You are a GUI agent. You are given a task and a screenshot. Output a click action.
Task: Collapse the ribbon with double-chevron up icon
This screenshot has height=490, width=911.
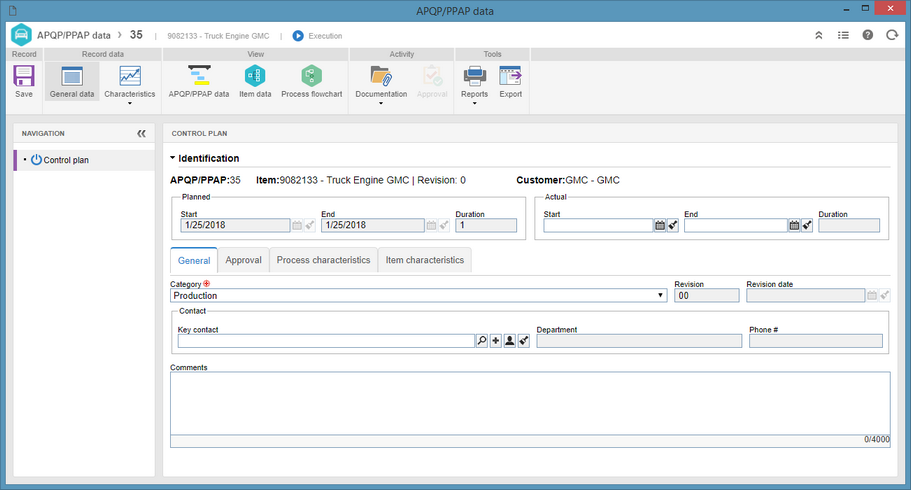(819, 35)
